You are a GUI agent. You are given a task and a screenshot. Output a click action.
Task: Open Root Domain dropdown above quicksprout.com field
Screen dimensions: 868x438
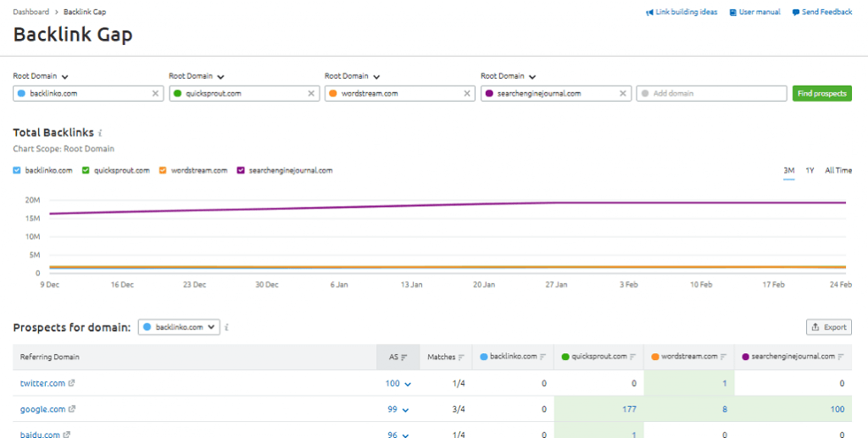point(197,76)
